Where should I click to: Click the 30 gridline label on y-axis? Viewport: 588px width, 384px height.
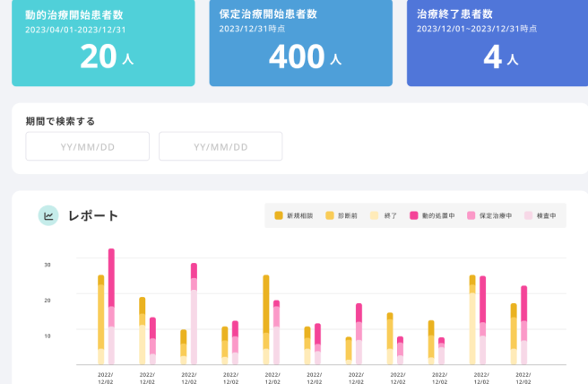47,265
